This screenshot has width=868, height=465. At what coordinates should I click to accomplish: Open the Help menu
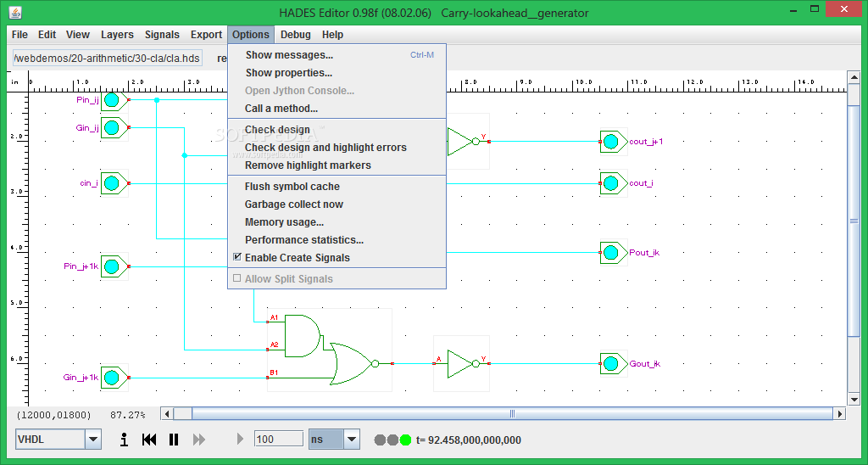332,34
